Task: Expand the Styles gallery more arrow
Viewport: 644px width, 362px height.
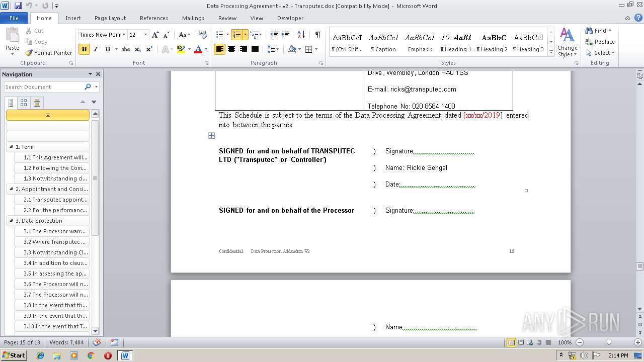Action: click(551, 52)
